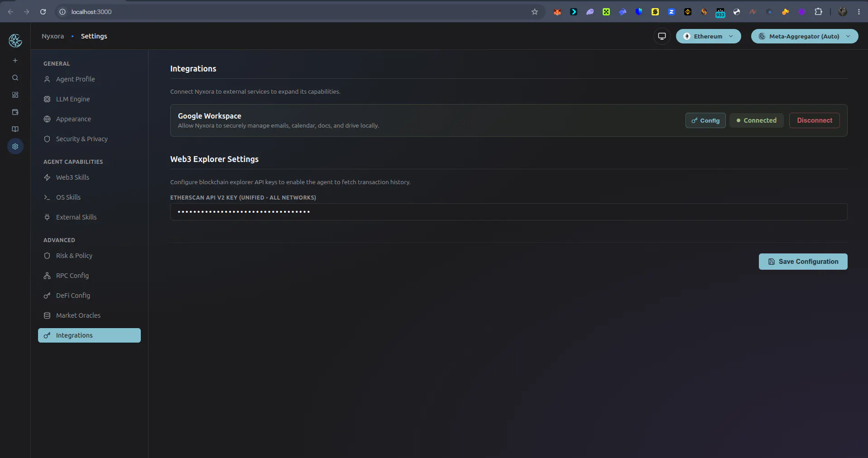Click the Phantom ghost extension icon
Viewport: 868px width, 458px height.
[x=590, y=12]
